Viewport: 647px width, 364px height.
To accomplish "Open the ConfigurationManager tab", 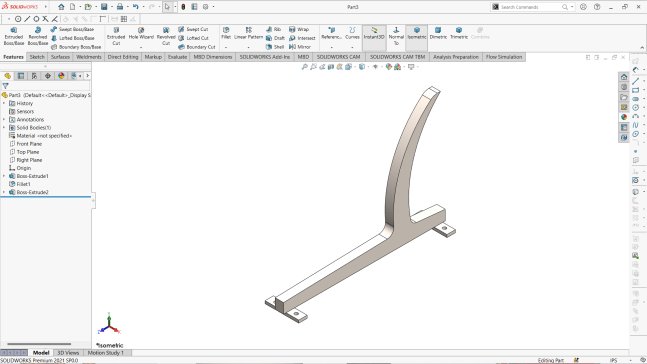I will [34, 76].
